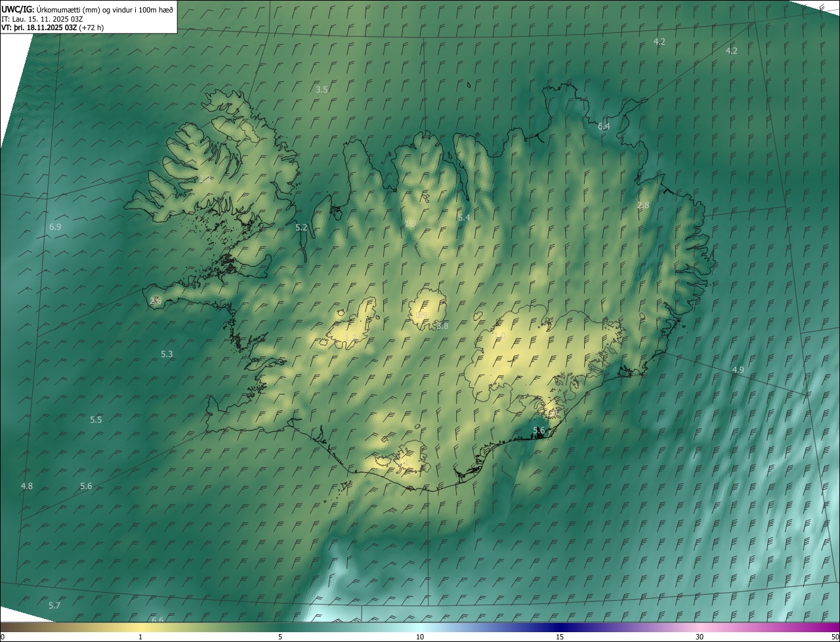Click the 3.5 value label north of Westfjords
840x642 pixels.
322,89
